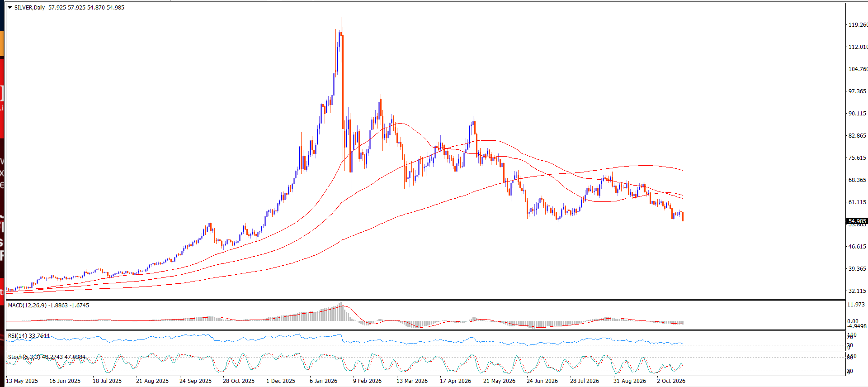Click the 21 Aug 2025 date label

[x=152, y=381]
